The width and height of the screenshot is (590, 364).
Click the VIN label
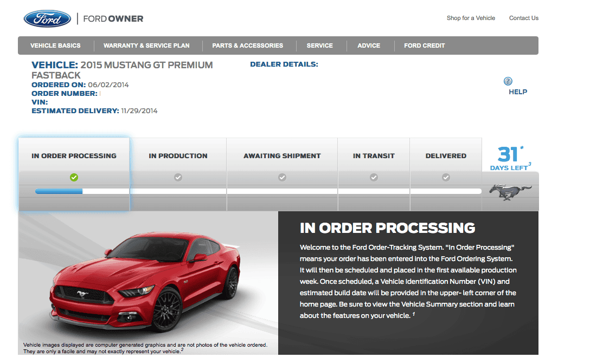[40, 102]
